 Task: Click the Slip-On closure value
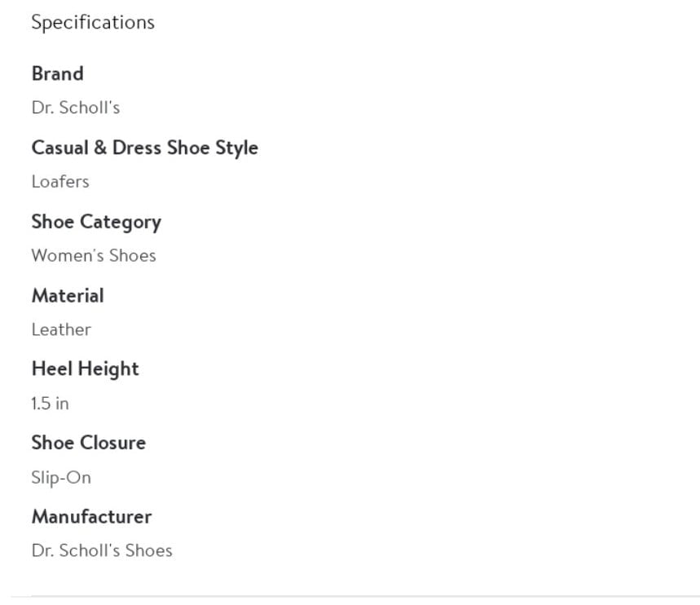tap(61, 478)
